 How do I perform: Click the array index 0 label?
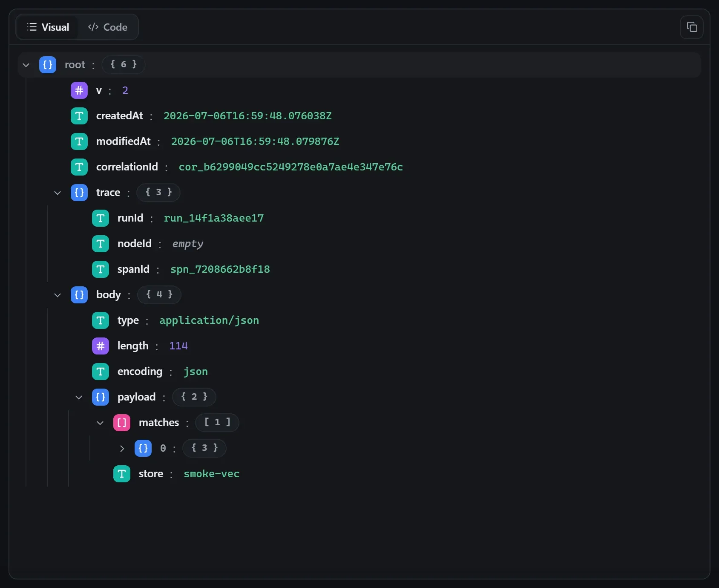click(163, 448)
